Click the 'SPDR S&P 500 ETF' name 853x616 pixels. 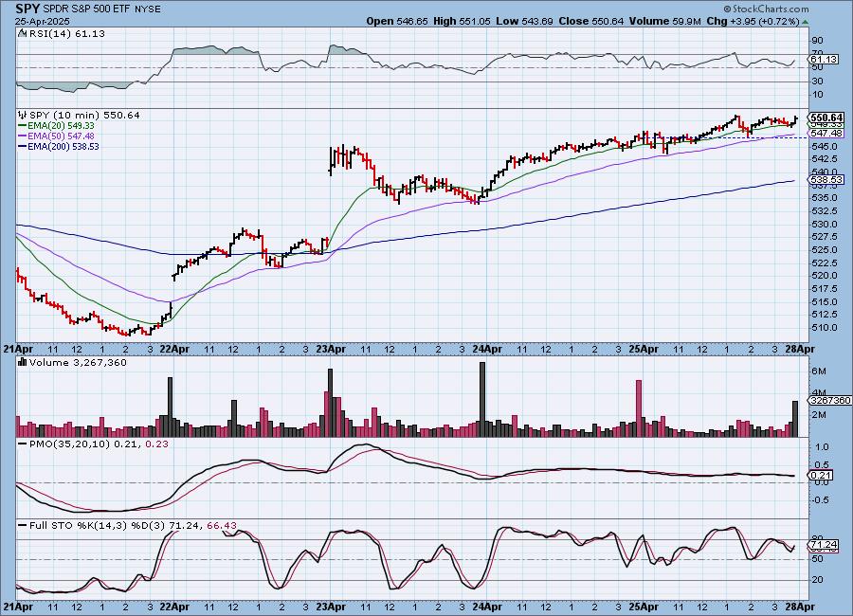(85, 9)
